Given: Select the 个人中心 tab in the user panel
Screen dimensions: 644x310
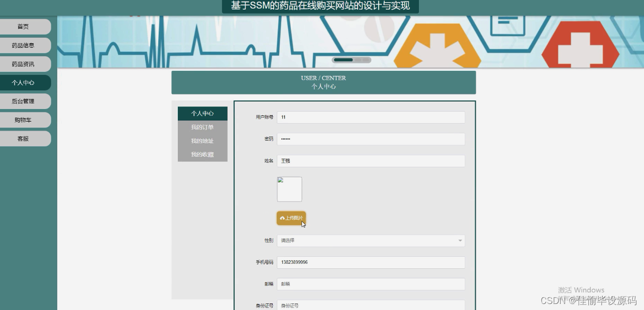Looking at the screenshot, I should 202,114.
